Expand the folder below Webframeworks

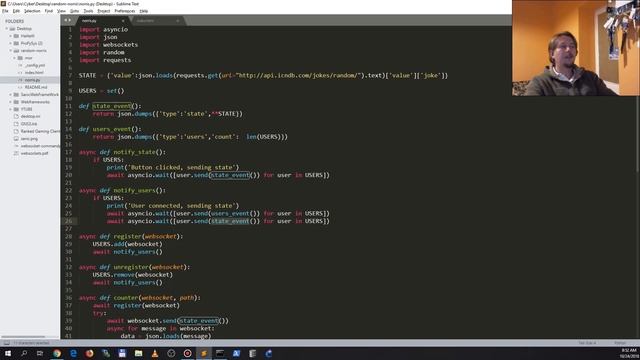pyautogui.click(x=11, y=109)
